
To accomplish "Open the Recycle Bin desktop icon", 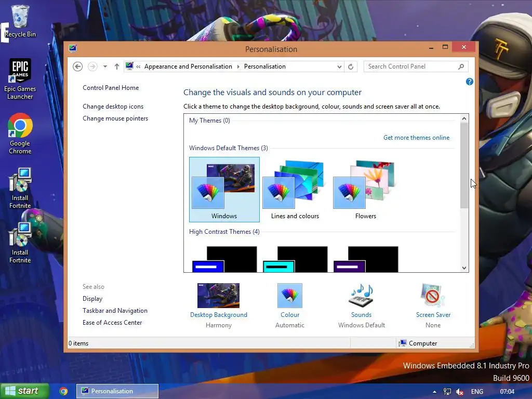I will [20, 21].
